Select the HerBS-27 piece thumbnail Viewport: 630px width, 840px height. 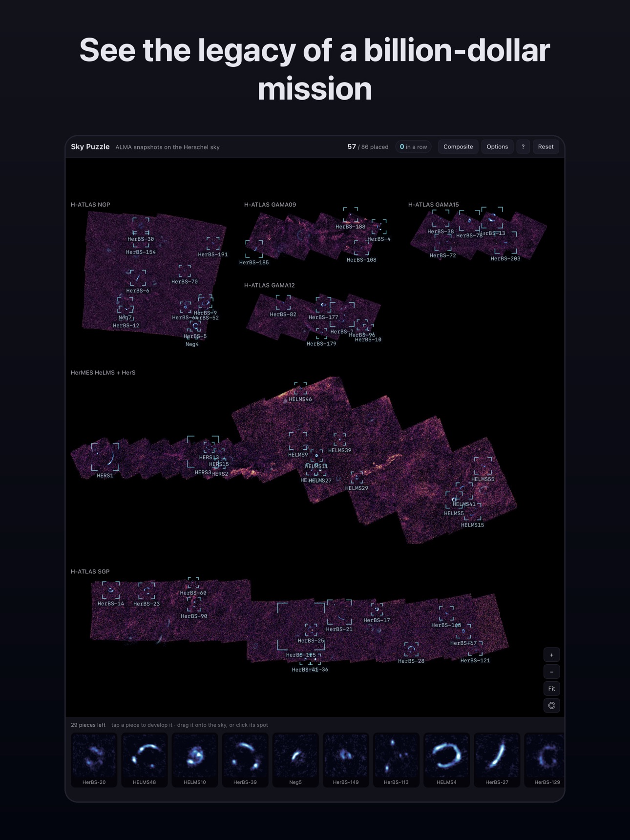tap(496, 759)
